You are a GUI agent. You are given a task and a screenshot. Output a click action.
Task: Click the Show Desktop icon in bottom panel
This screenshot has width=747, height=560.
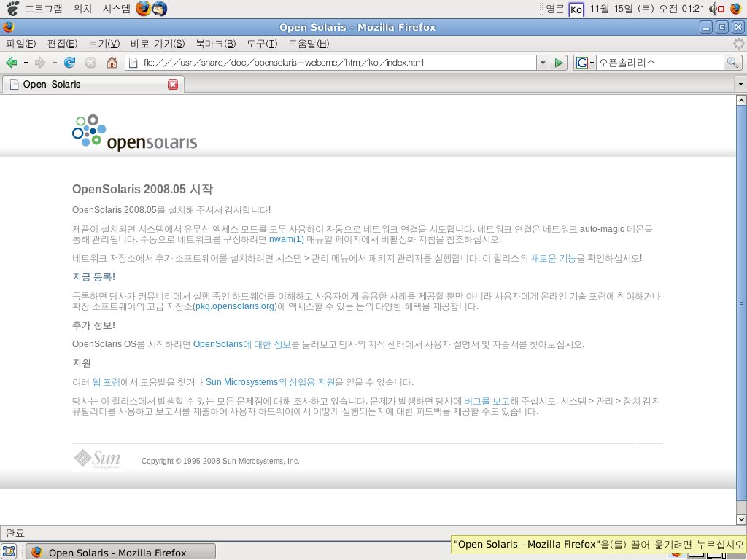[x=9, y=552]
